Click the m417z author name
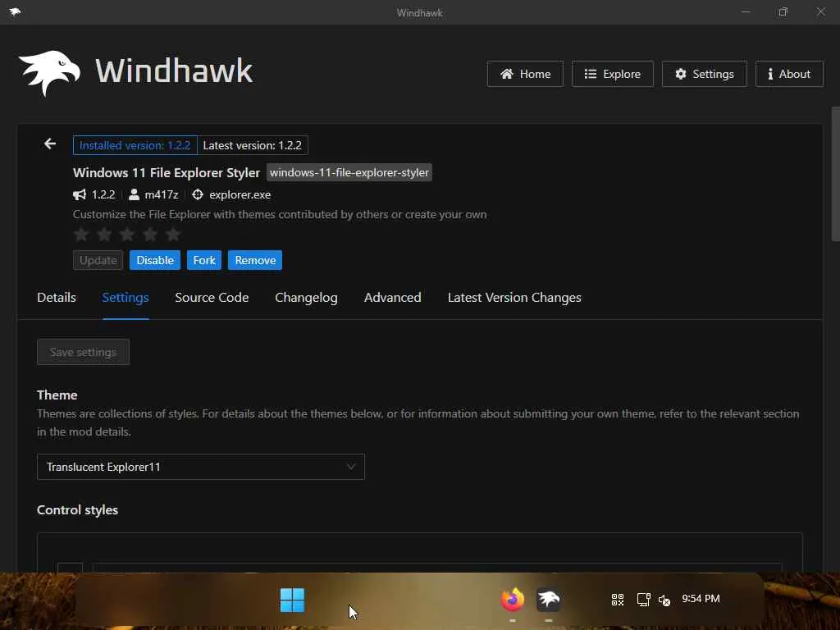The width and height of the screenshot is (840, 630). pyautogui.click(x=162, y=194)
